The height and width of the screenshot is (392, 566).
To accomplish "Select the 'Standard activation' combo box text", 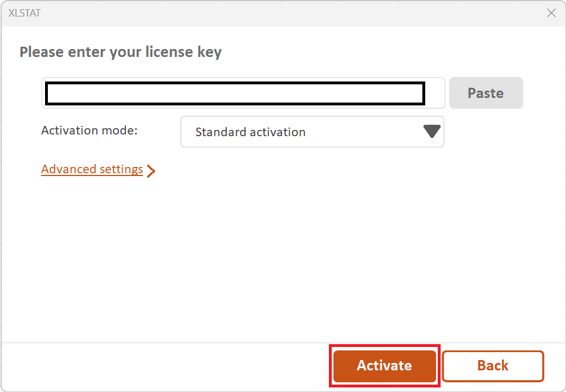I will pyautogui.click(x=250, y=132).
